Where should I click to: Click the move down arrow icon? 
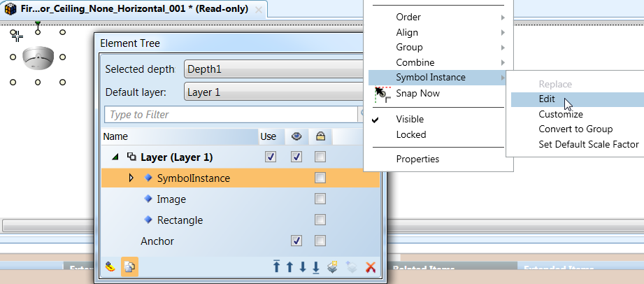pos(303,267)
